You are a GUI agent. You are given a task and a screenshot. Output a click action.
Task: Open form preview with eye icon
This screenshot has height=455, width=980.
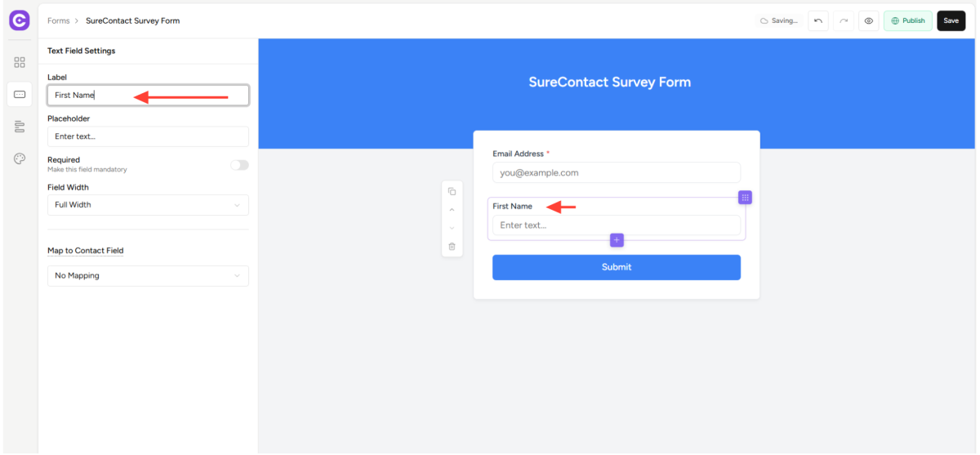pos(869,20)
